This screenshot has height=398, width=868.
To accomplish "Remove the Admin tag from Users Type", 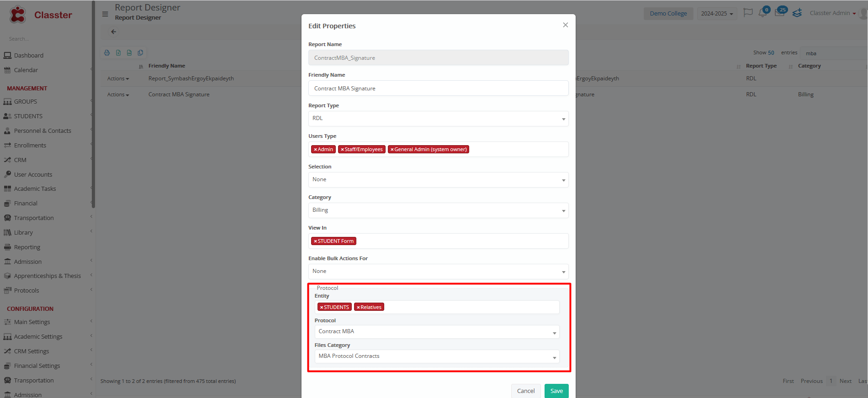I will (315, 150).
